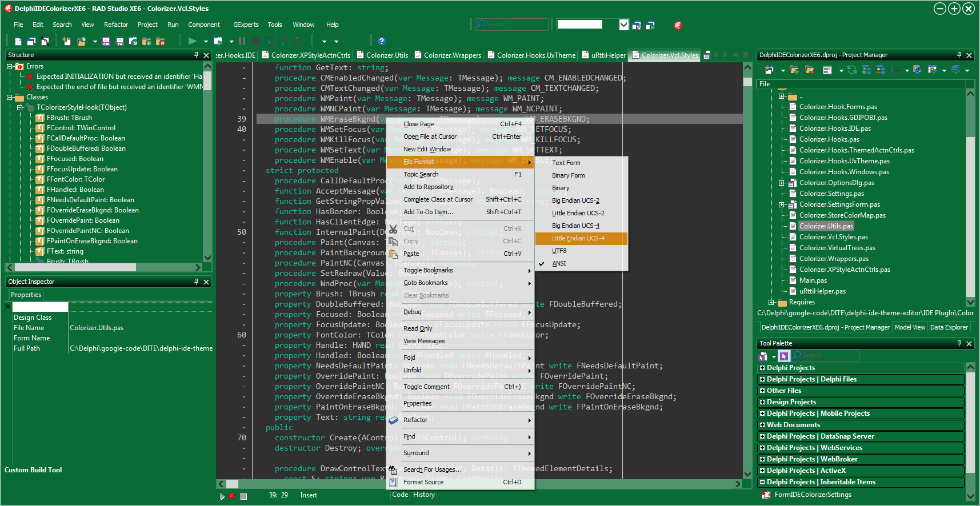Click Toggle Comment menu item
Screen dimensions: 980x506
[x=460, y=387]
